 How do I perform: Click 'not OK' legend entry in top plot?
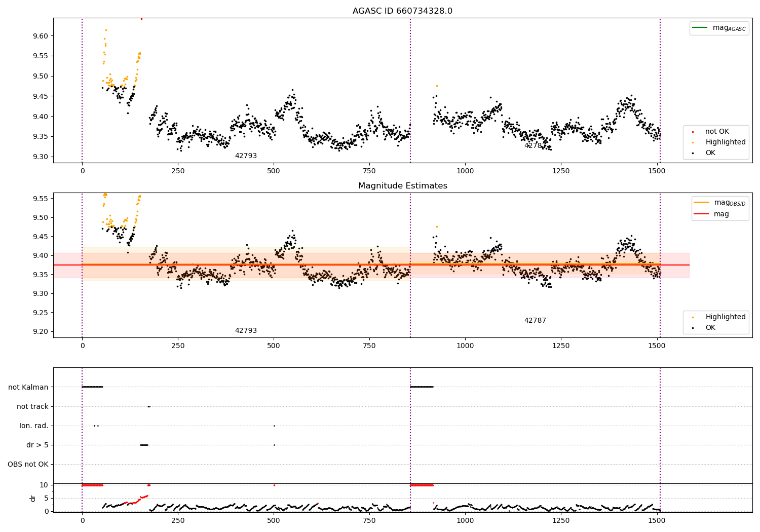pos(717,132)
